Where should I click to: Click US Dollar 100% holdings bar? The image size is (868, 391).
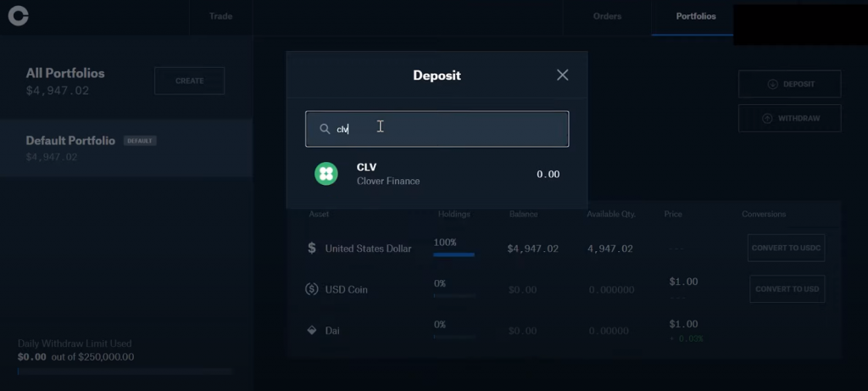(x=454, y=254)
